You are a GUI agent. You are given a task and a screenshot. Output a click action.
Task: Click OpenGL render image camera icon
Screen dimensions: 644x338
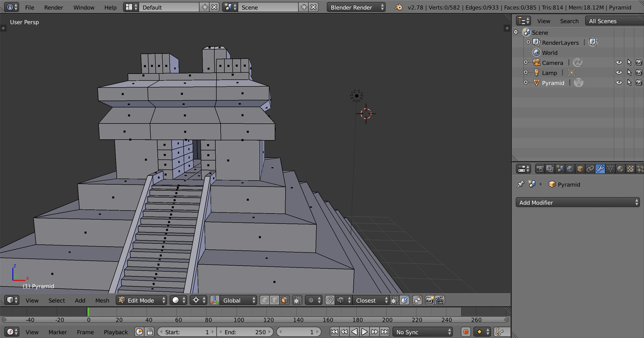[x=430, y=300]
